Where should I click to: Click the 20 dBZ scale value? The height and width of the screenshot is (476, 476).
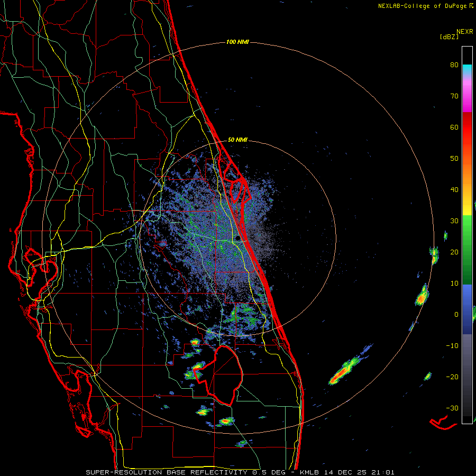click(454, 252)
